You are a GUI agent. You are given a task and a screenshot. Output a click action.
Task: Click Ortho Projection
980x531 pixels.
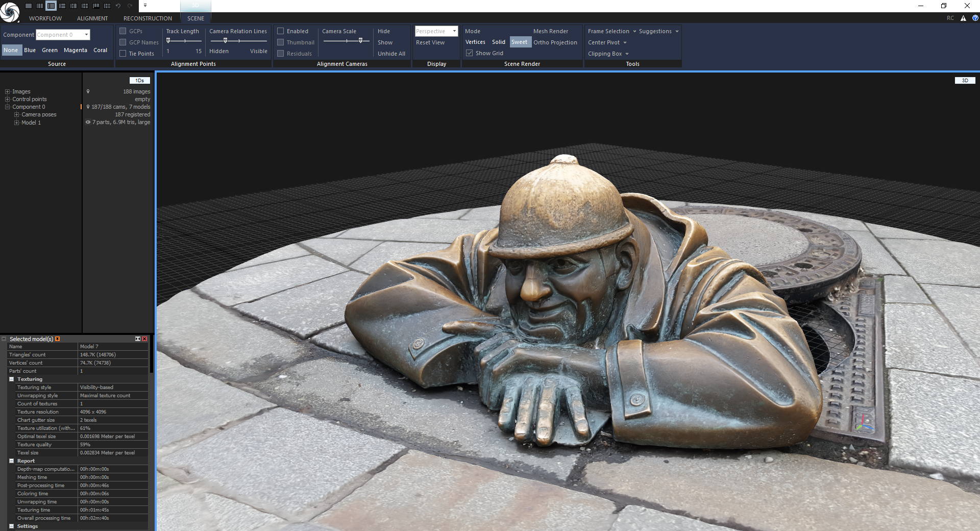coord(555,42)
